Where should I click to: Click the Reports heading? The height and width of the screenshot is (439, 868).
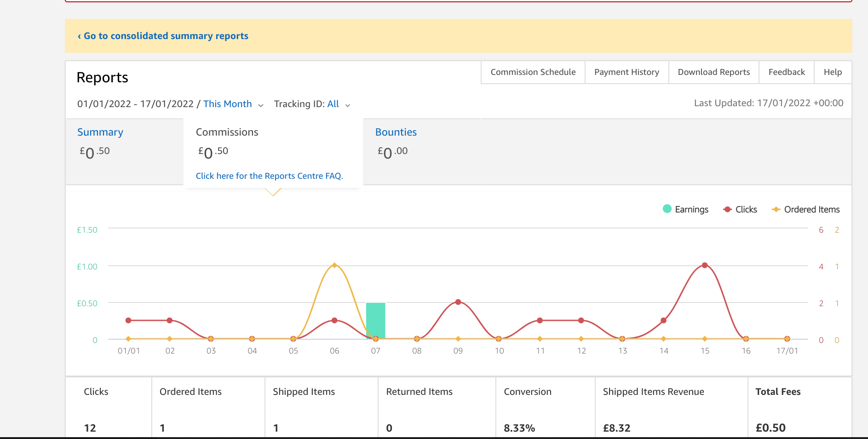tap(102, 77)
